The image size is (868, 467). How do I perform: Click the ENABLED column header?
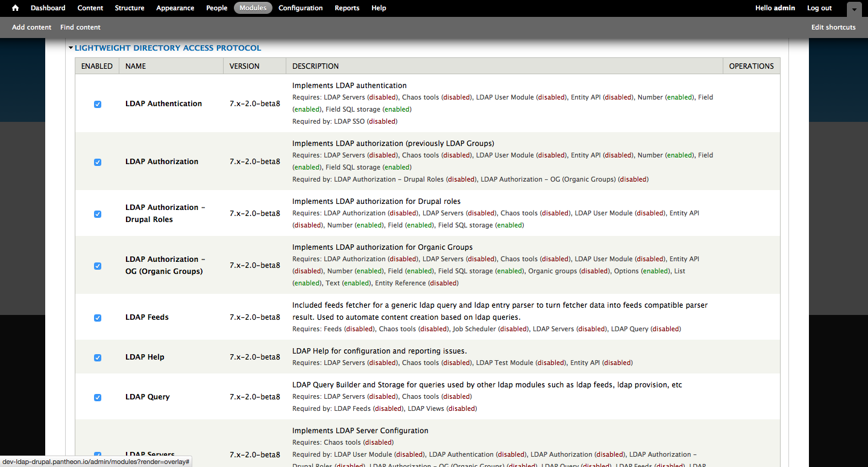click(97, 66)
